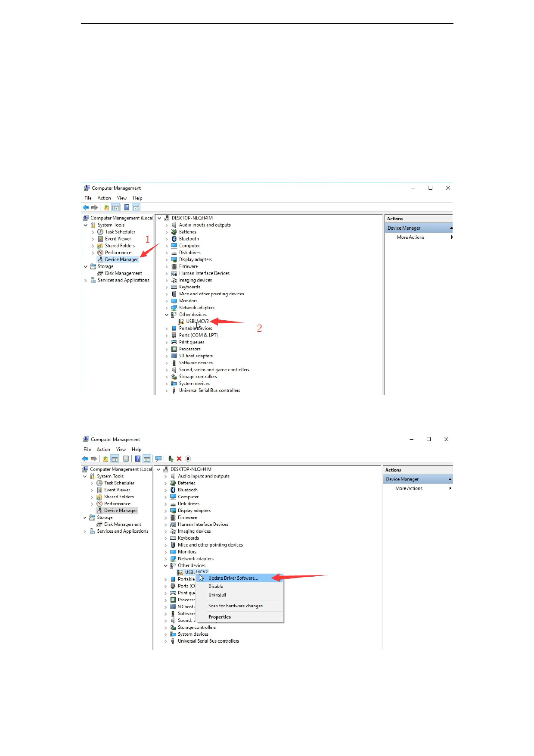This screenshot has width=534, height=756.
Task: Click the blue Help icon in top window toolbar
Action: point(127,207)
